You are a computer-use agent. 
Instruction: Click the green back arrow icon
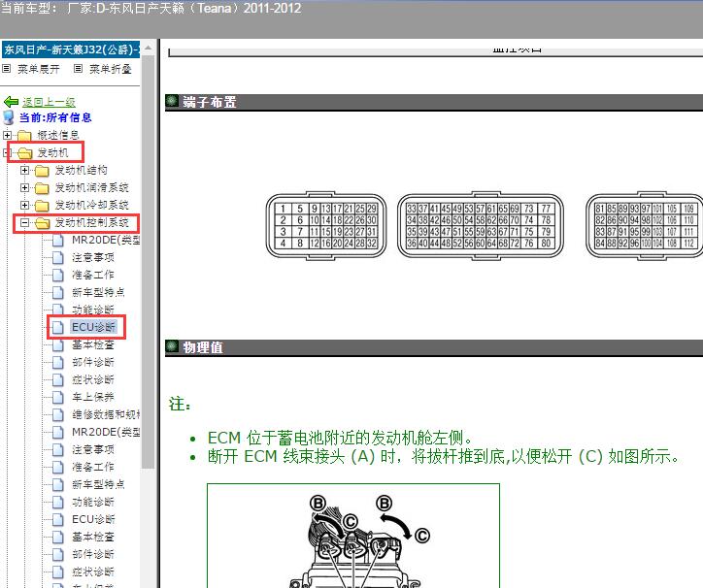pos(11,102)
